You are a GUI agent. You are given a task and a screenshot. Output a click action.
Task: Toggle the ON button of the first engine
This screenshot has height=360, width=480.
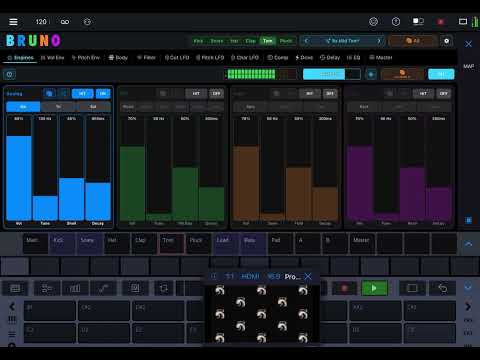pyautogui.click(x=103, y=94)
